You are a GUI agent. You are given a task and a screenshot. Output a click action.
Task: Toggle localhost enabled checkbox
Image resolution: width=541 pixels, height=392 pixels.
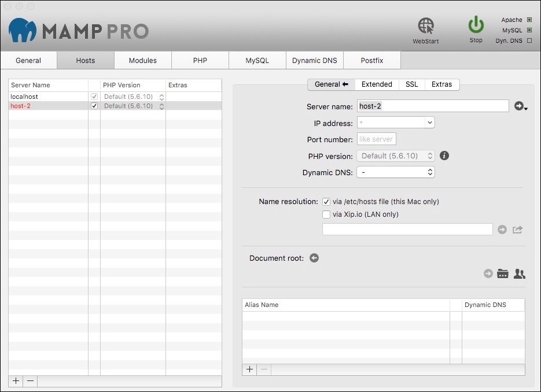(94, 97)
